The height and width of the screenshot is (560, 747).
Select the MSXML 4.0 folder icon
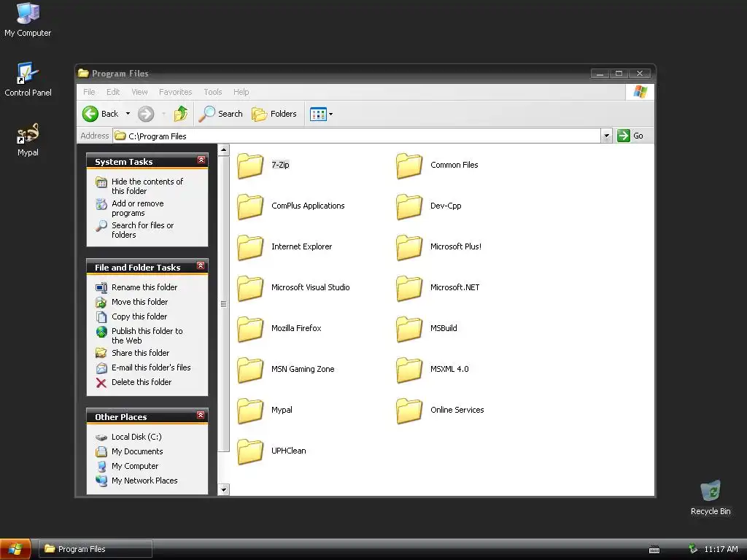point(409,370)
